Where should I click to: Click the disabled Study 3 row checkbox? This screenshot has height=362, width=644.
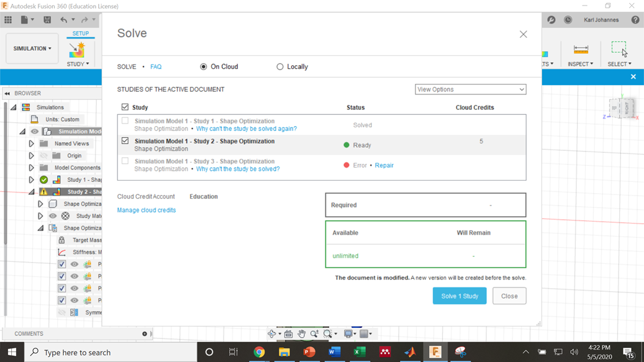125,161
